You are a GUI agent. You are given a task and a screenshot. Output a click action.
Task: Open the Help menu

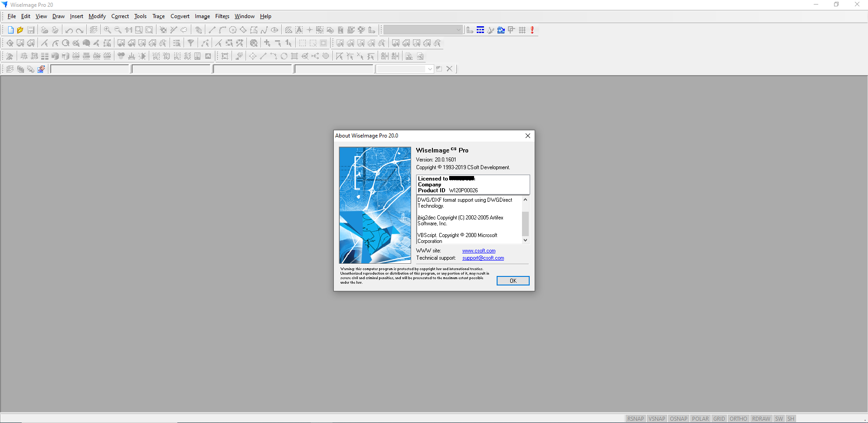coord(266,16)
